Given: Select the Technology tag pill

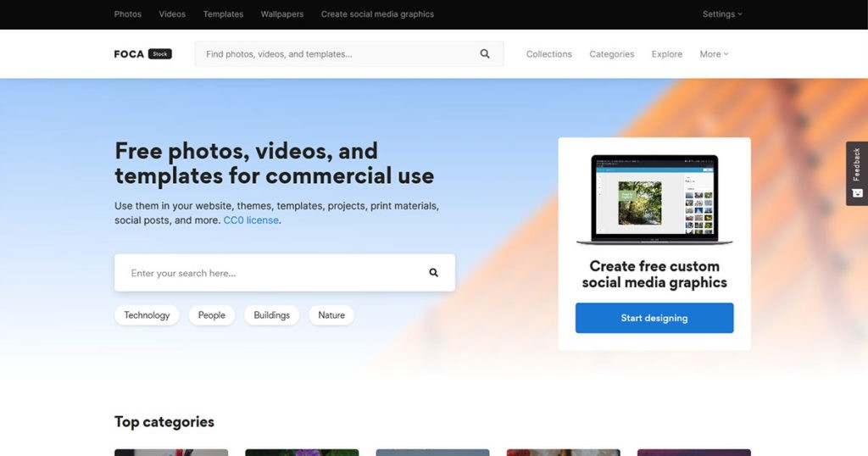Looking at the screenshot, I should (147, 315).
